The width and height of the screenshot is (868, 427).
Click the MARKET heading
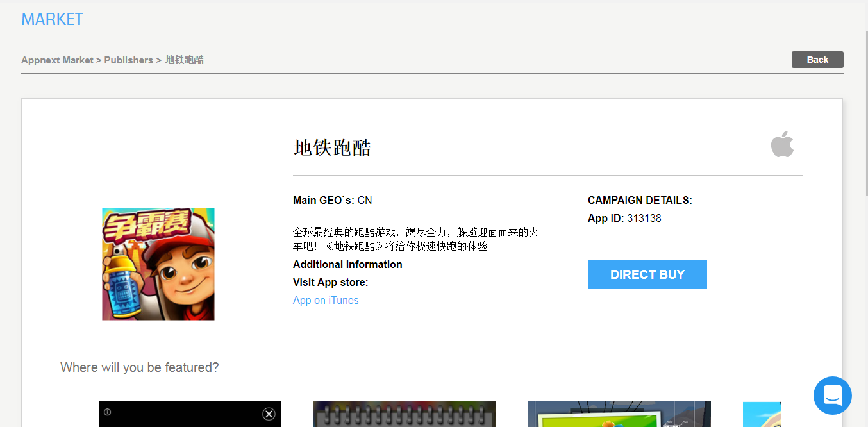pyautogui.click(x=53, y=19)
